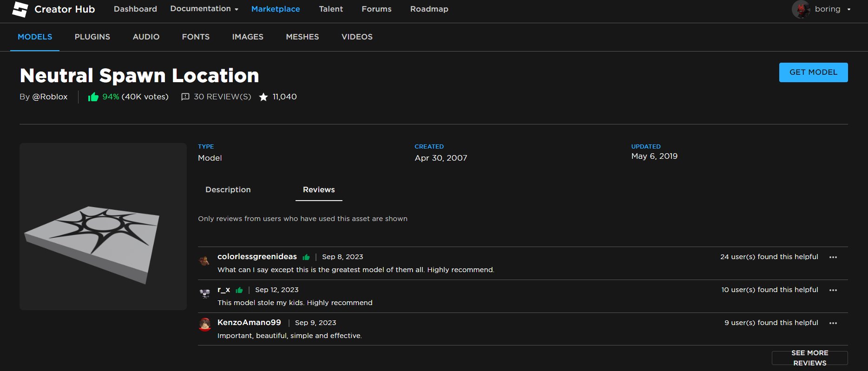Click colorlessgreenideas reviewer avatar
The image size is (868, 371).
(x=204, y=260)
